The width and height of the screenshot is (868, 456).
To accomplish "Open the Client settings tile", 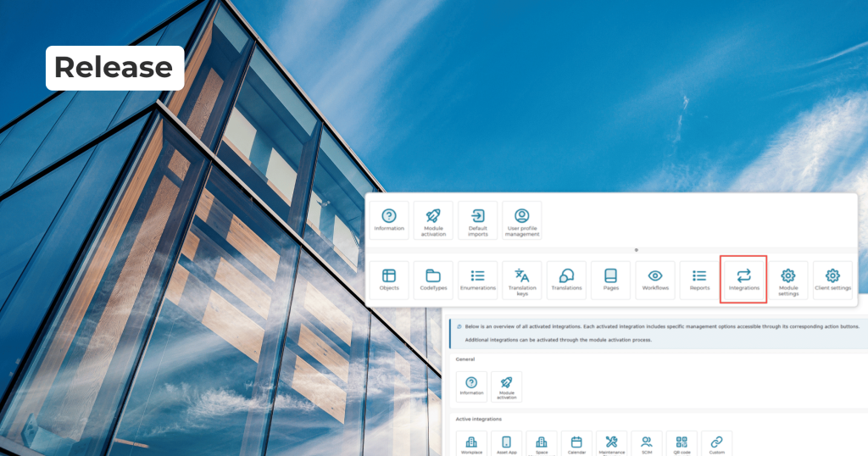I will 832,280.
